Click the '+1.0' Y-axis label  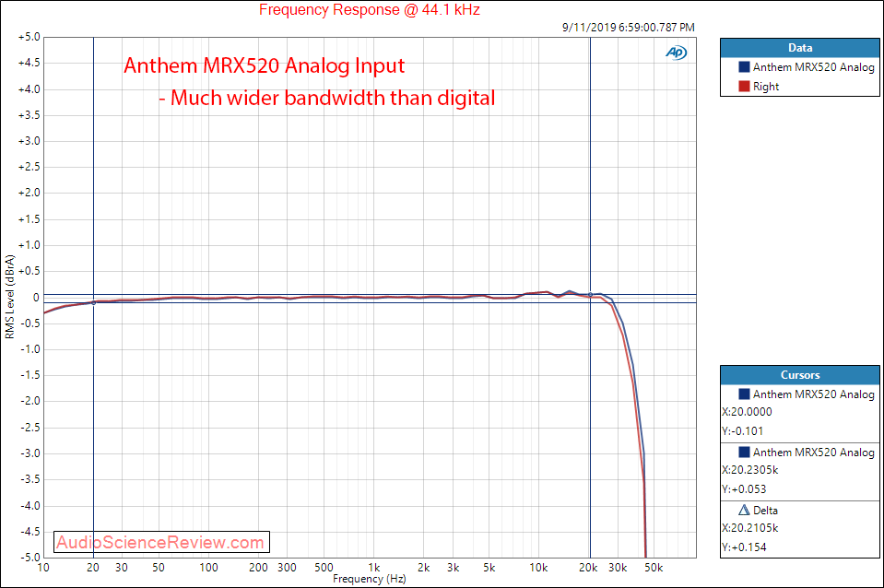click(29, 245)
